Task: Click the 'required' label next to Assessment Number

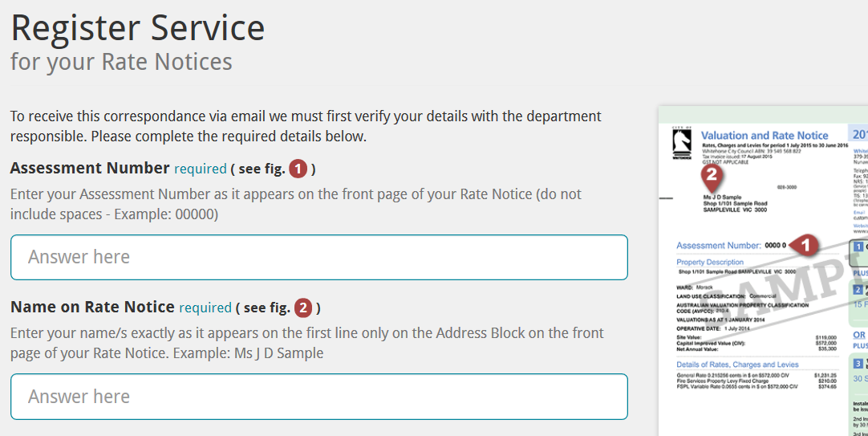Action: click(x=201, y=169)
